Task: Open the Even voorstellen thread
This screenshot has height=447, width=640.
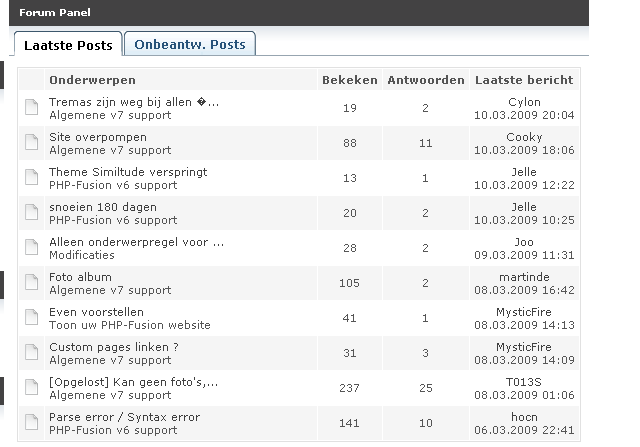Action: pyautogui.click(x=96, y=312)
